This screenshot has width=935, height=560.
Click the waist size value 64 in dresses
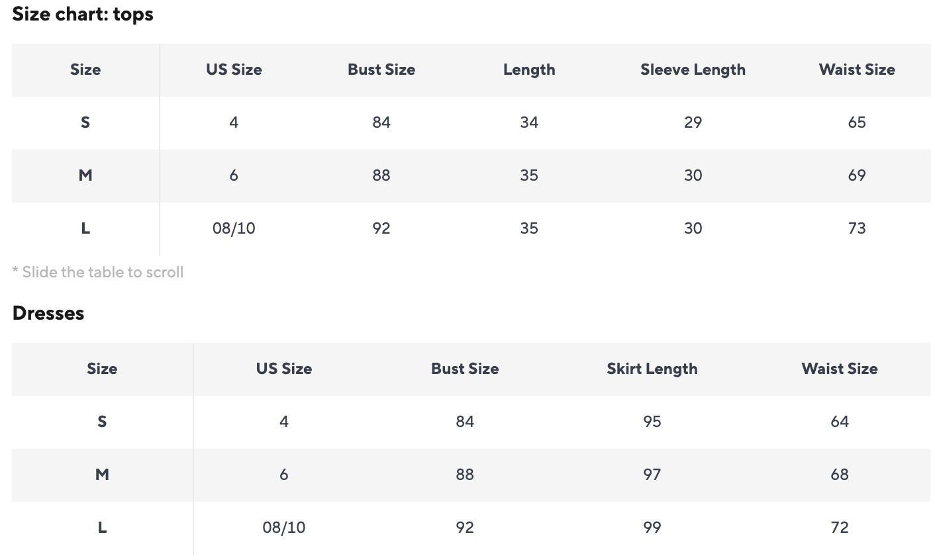pyautogui.click(x=839, y=422)
